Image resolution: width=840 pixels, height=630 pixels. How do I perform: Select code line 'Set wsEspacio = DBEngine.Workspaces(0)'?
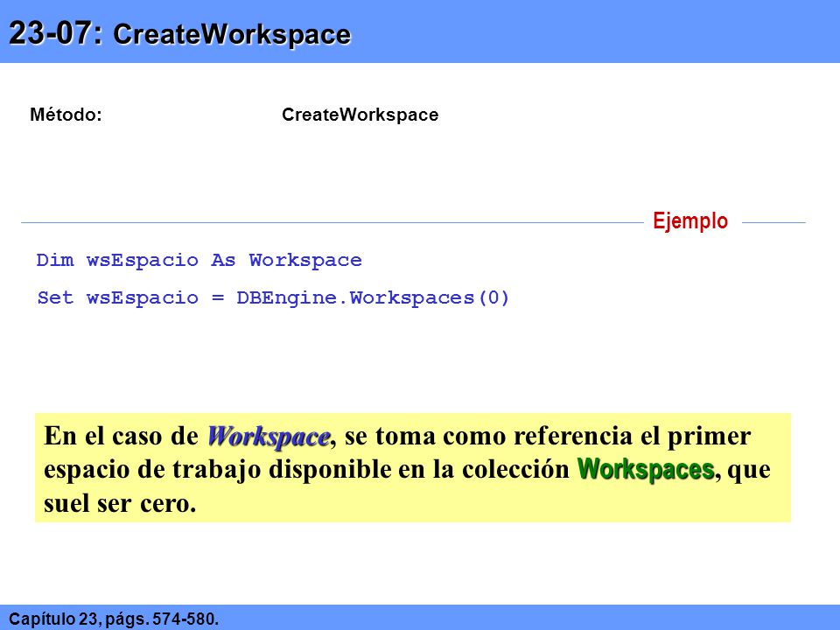273,297
